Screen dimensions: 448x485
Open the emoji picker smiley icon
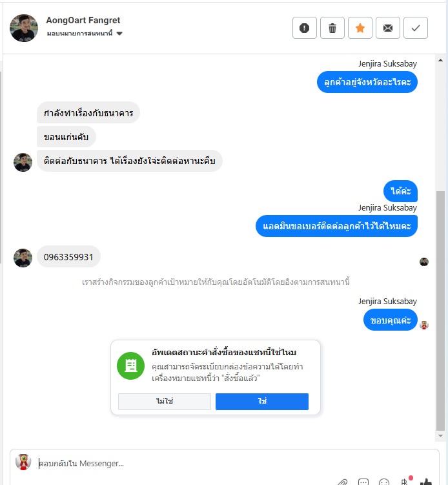(384, 482)
